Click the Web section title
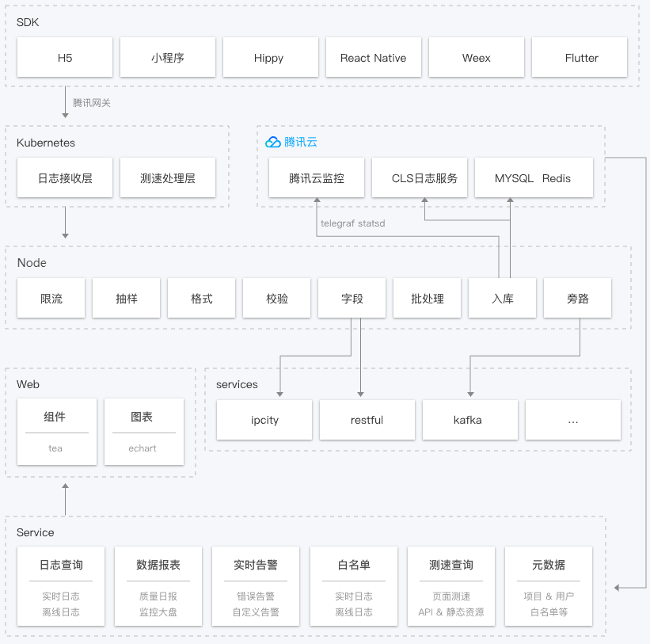Screen dimensions: 650x644 tap(28, 384)
